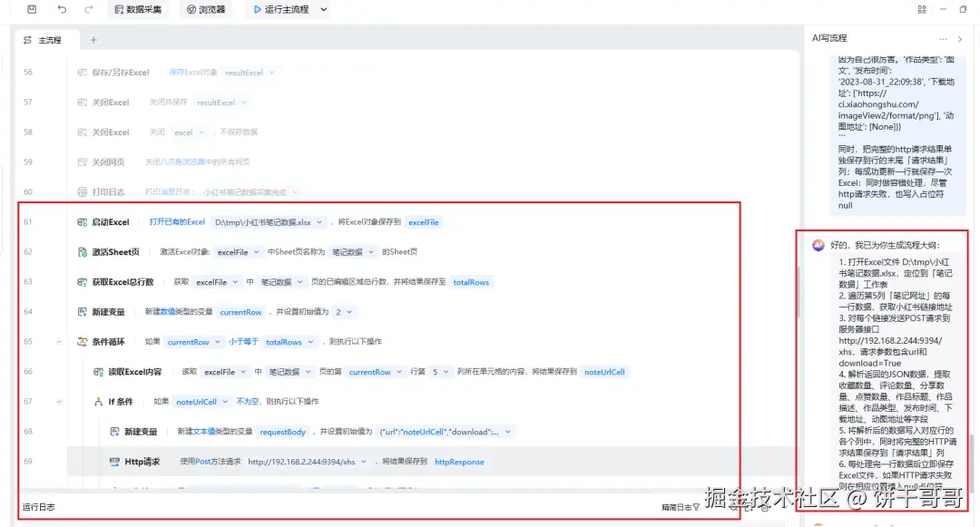The width and height of the screenshot is (980, 527).
Task: Change the 小于等于 comparison operator
Action: pyautogui.click(x=243, y=342)
